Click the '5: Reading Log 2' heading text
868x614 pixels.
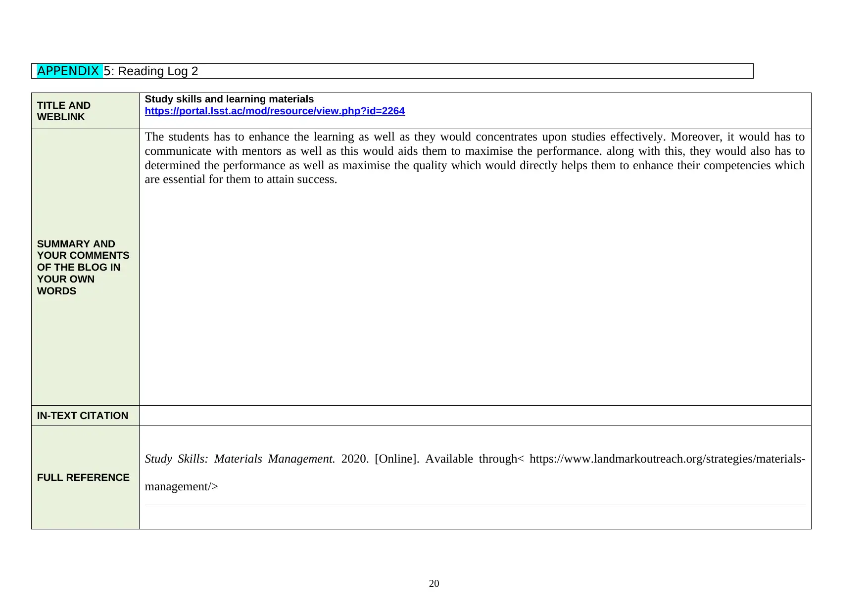coord(151,71)
